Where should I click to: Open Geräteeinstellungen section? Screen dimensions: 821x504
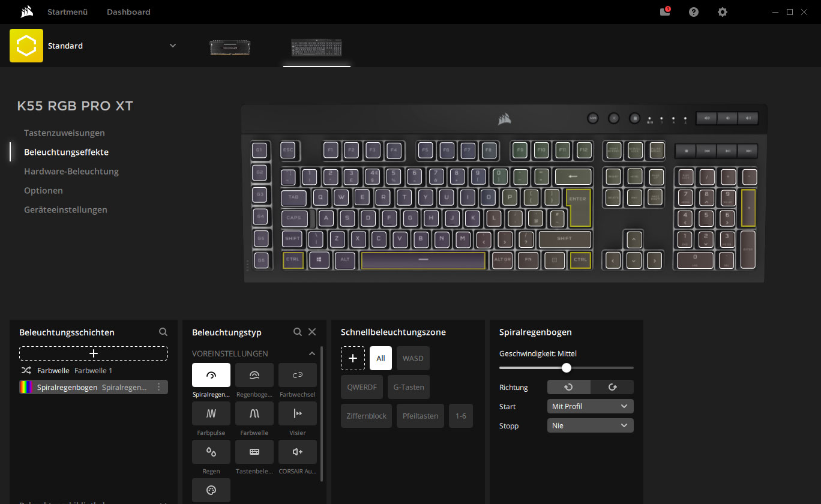(65, 209)
